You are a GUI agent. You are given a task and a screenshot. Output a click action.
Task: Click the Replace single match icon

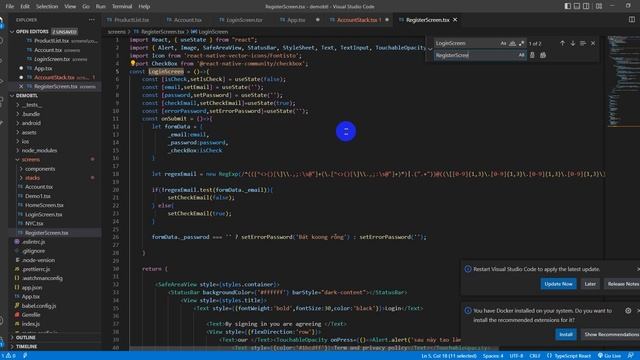coord(532,55)
